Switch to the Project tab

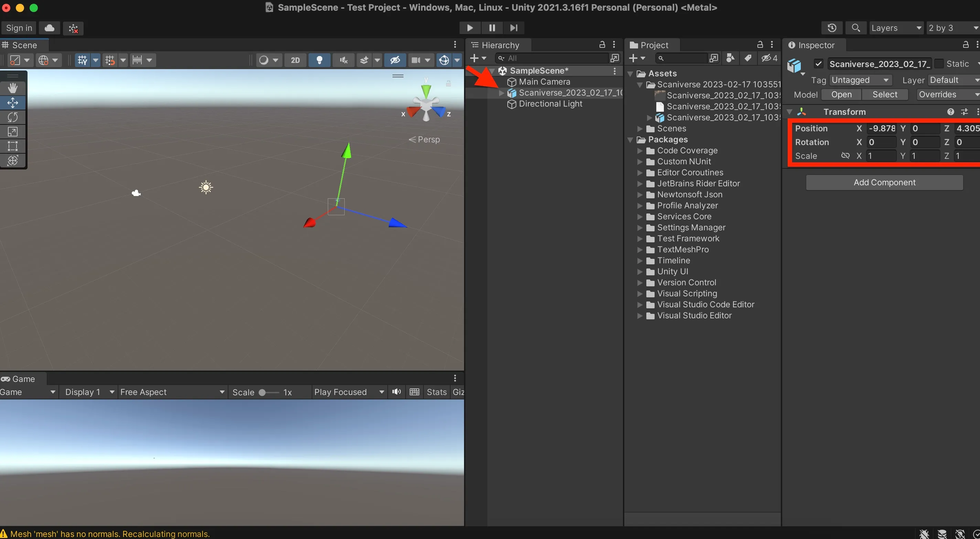[x=654, y=45]
